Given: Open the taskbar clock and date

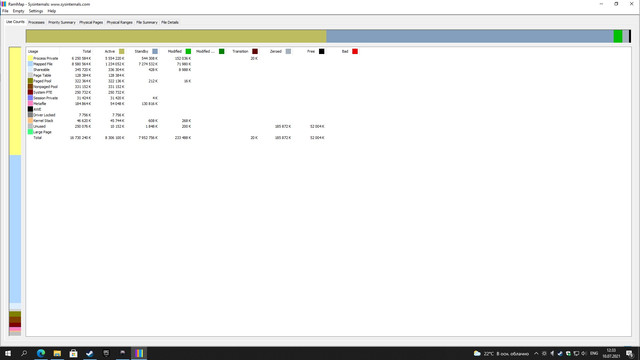Looking at the screenshot, I should pyautogui.click(x=611, y=353).
